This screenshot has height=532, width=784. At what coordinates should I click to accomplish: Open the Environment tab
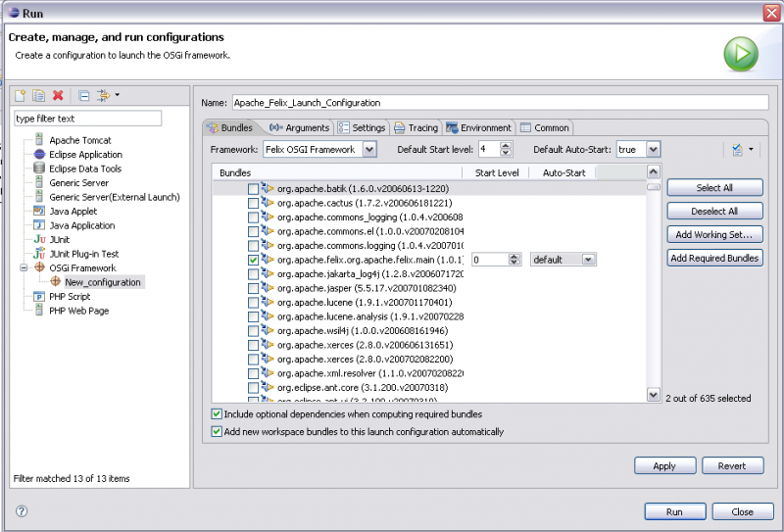tap(478, 128)
